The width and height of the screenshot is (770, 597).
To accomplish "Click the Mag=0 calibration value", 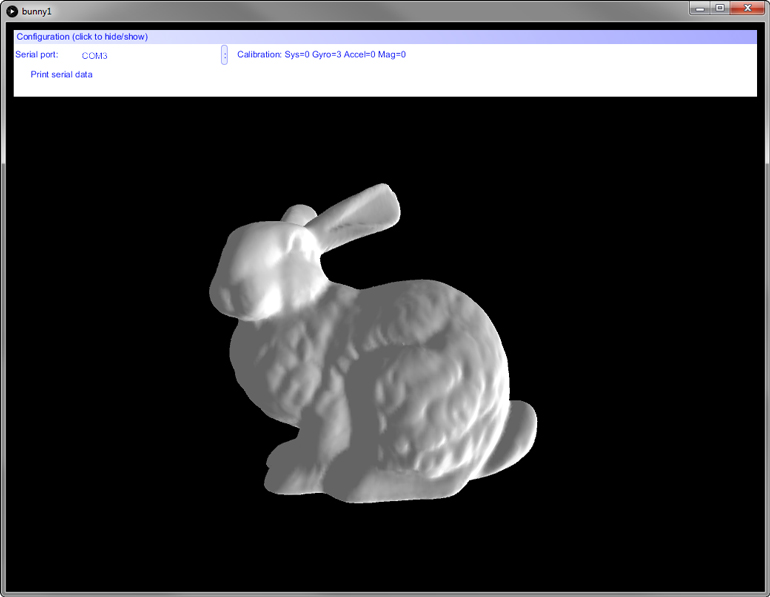I will 392,55.
